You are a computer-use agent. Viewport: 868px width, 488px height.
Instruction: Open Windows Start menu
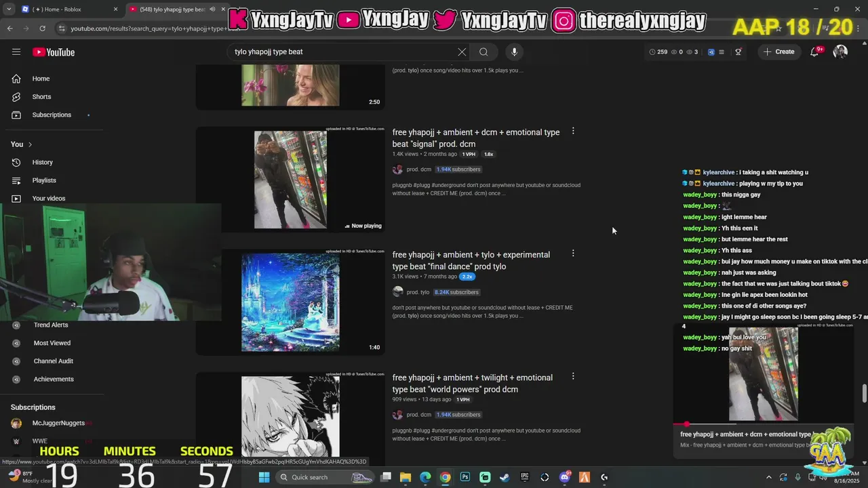pyautogui.click(x=264, y=477)
